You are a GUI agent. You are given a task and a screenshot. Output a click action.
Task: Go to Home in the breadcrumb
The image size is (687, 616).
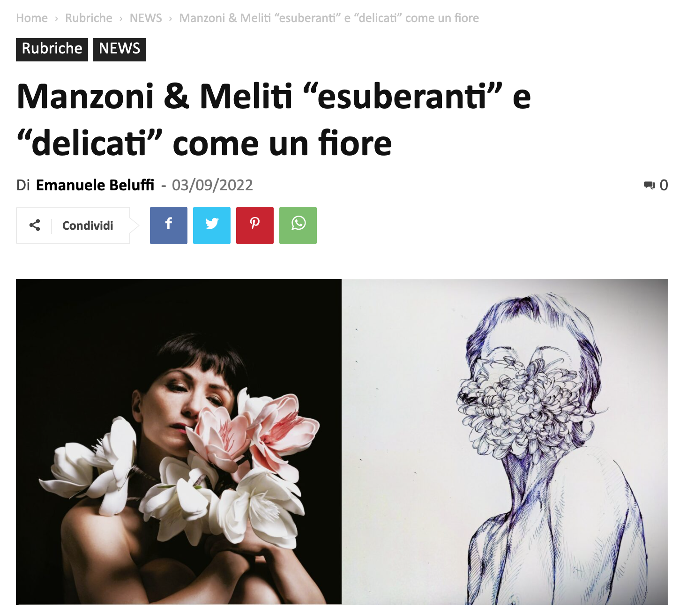click(x=32, y=18)
